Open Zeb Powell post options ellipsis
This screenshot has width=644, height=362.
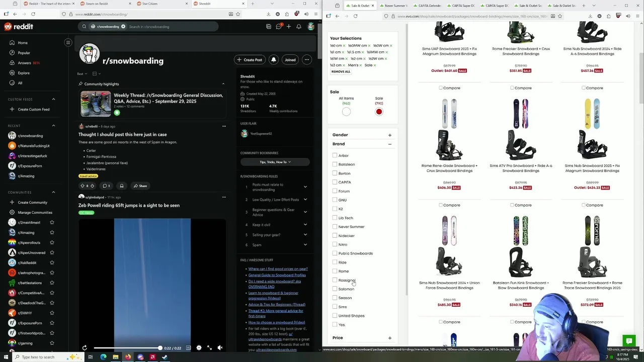(224, 197)
